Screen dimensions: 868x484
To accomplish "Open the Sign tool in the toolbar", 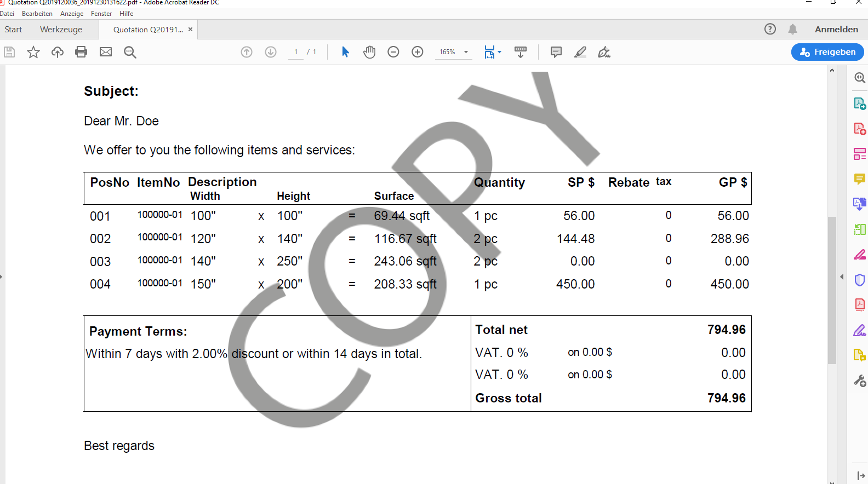I will [604, 52].
